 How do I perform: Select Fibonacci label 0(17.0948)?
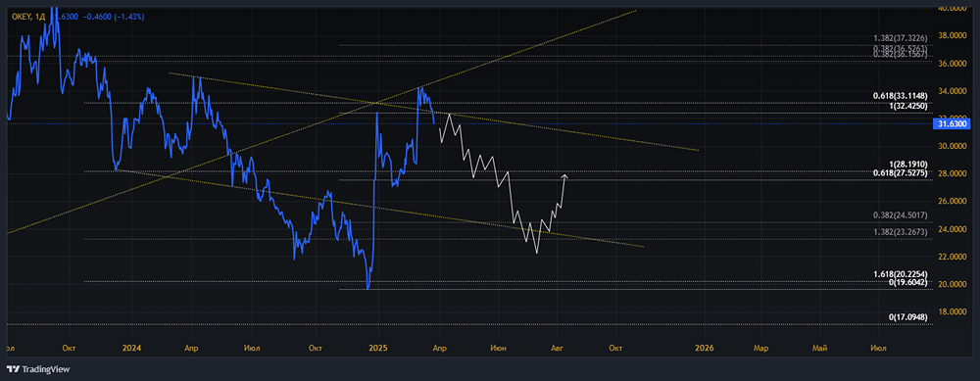tap(907, 317)
